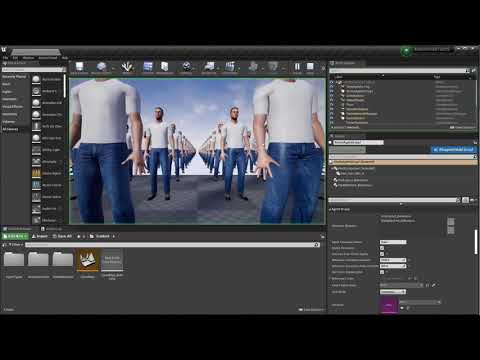Select the Lights actor category
Viewport: 480px width, 360px height.
7,92
